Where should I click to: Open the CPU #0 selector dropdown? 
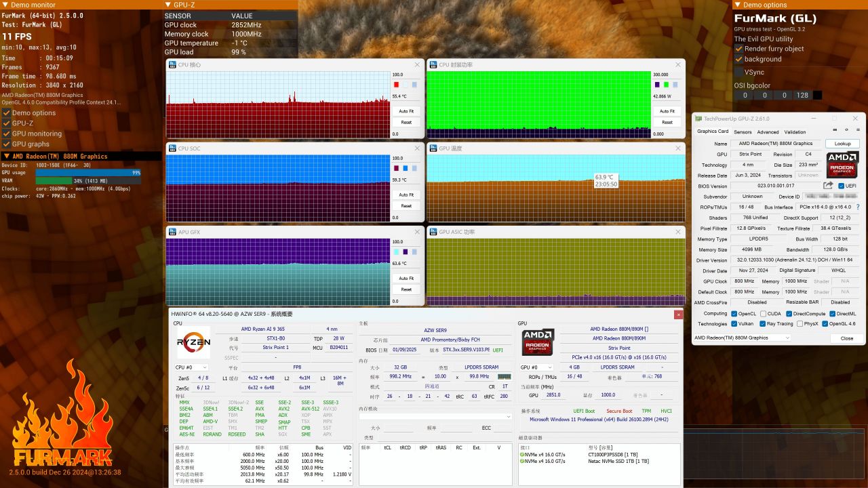(x=192, y=367)
